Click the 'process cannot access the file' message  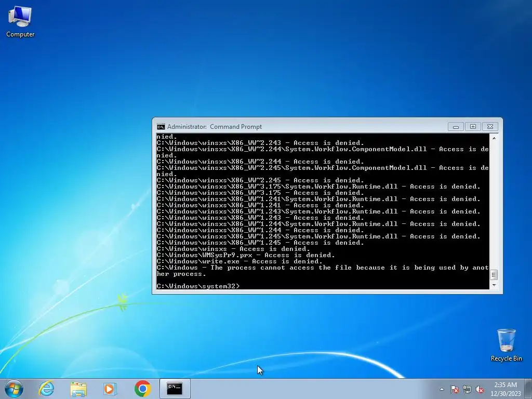[x=323, y=271]
